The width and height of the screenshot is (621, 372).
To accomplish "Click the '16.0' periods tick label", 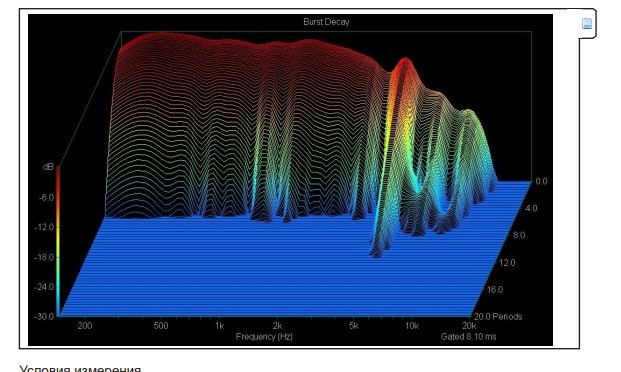I will (495, 289).
